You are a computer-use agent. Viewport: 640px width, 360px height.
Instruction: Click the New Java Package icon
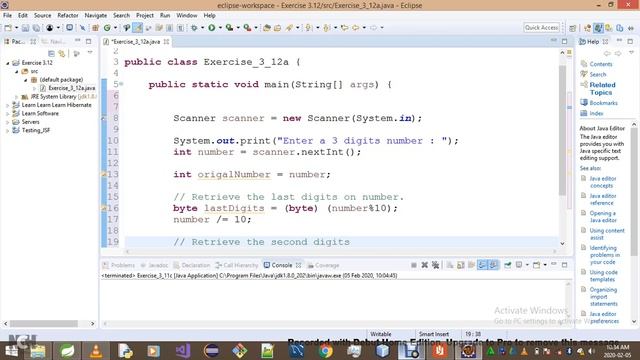click(x=96, y=28)
